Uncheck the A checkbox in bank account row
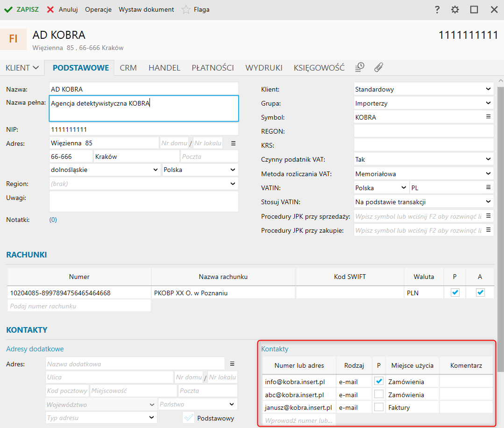Screen dimensions: 504x428 480,292
